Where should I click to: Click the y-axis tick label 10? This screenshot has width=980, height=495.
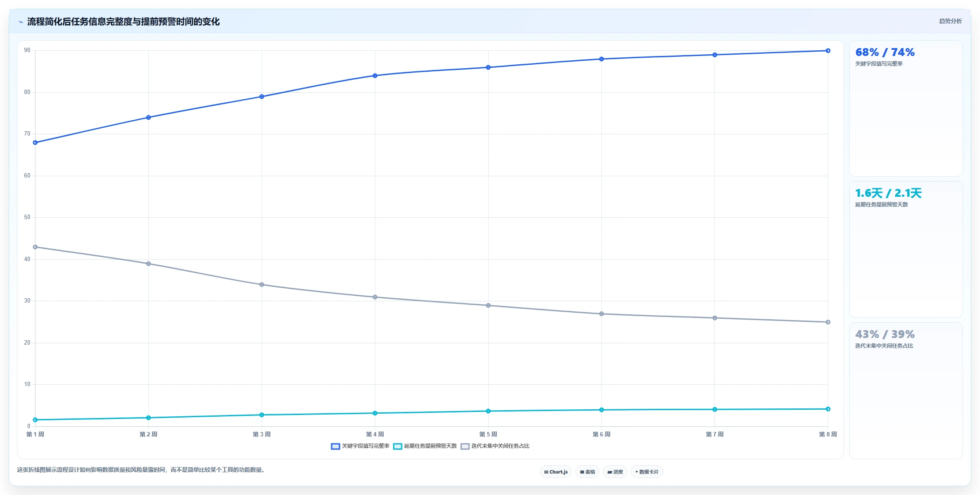tap(27, 384)
